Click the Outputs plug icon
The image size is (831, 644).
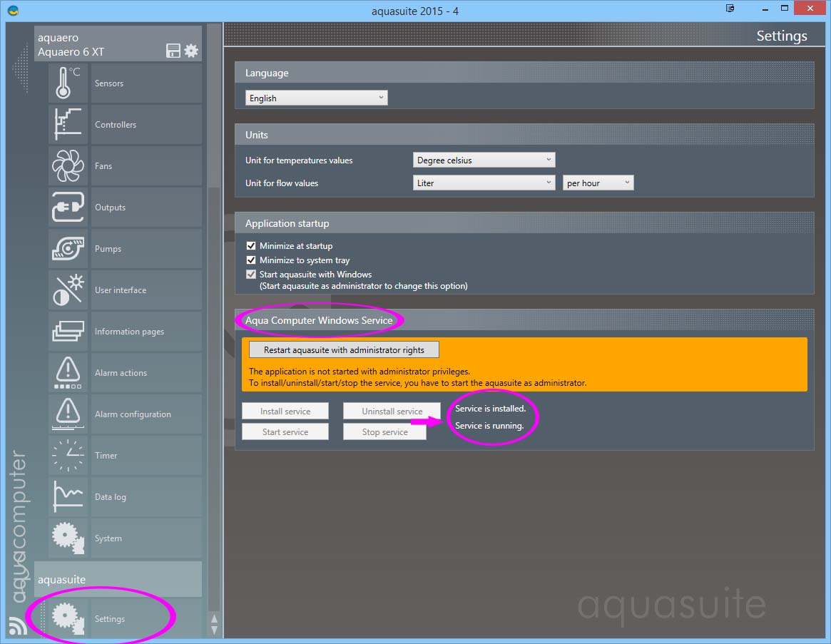(68, 208)
